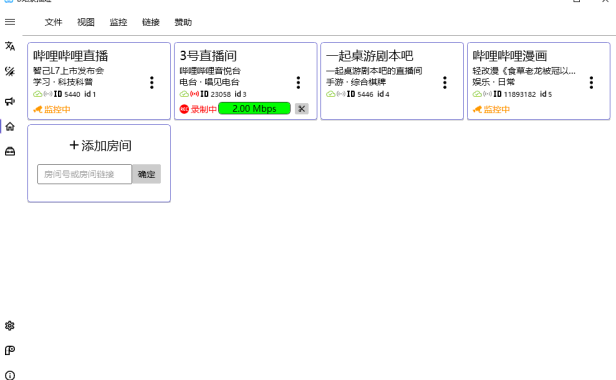Select the 一起桌游剧本吧 room title

370,56
